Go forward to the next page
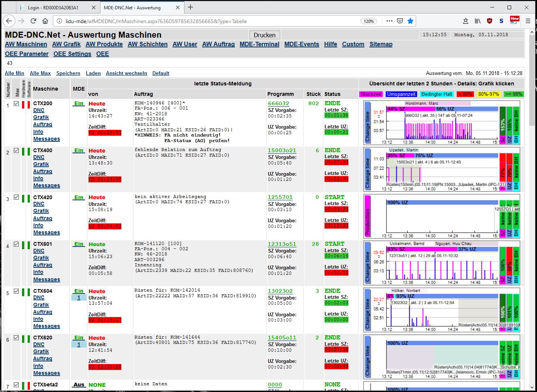The height and width of the screenshot is (392, 537). (21, 21)
